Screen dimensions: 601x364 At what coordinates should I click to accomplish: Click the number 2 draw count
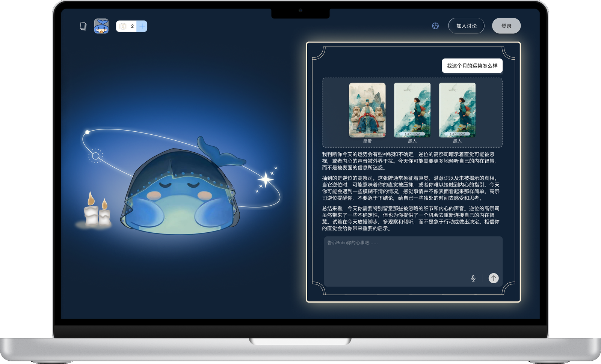[132, 26]
